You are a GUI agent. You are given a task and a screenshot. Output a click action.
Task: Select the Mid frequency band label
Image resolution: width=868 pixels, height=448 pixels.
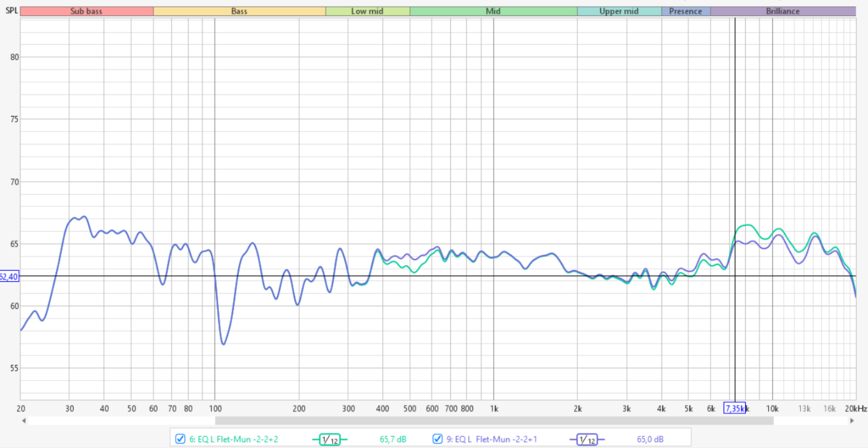(x=494, y=11)
